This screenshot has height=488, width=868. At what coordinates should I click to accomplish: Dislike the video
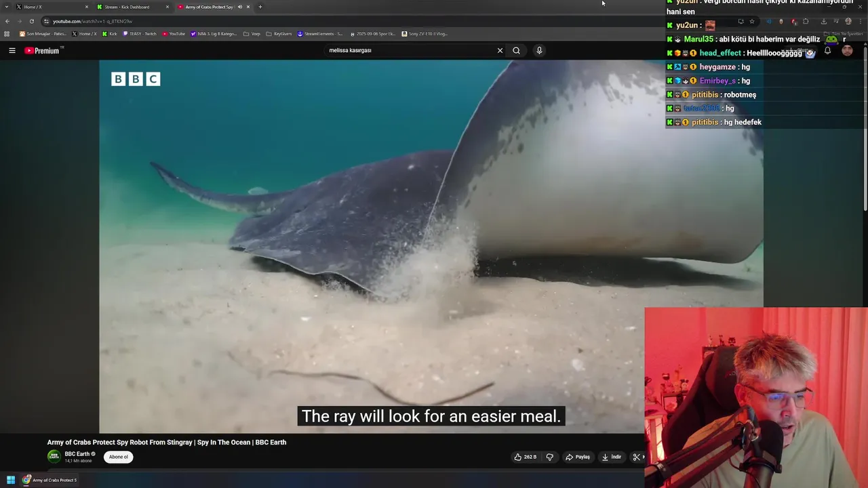pyautogui.click(x=550, y=457)
